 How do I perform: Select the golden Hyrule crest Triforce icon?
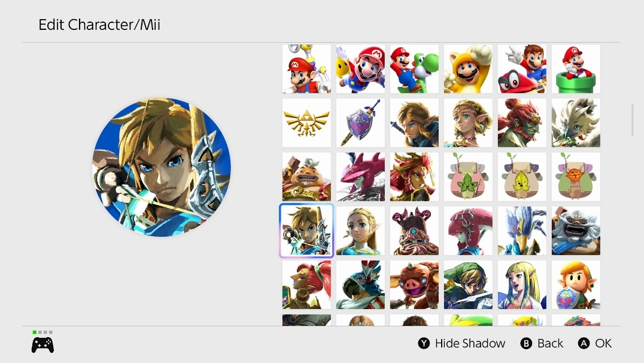point(306,123)
